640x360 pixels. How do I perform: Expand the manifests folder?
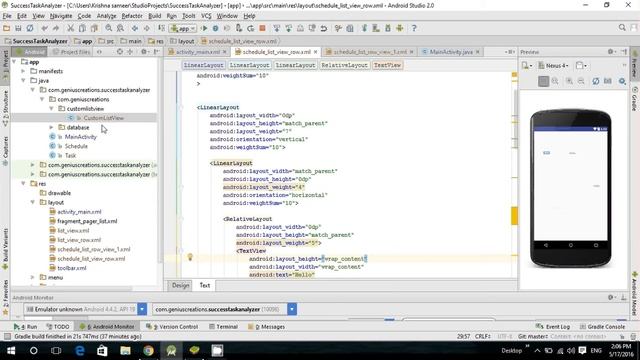[23, 71]
